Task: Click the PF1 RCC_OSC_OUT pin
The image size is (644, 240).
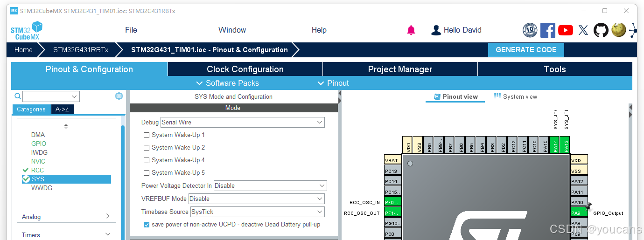Action: coord(393,213)
